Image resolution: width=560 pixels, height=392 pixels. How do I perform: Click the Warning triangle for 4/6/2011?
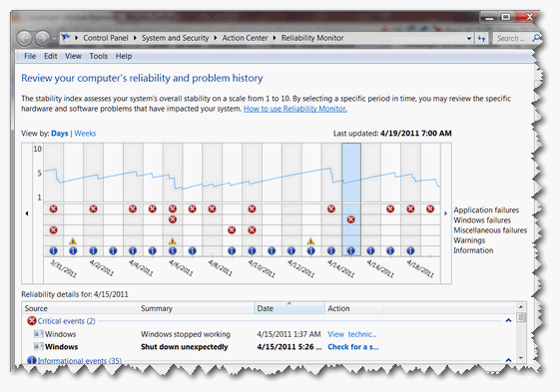pos(173,240)
